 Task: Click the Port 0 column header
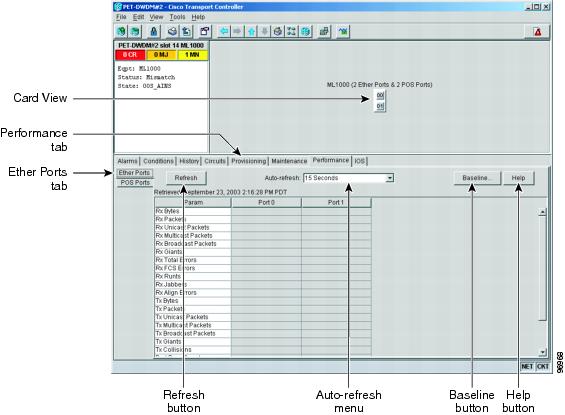tap(266, 202)
